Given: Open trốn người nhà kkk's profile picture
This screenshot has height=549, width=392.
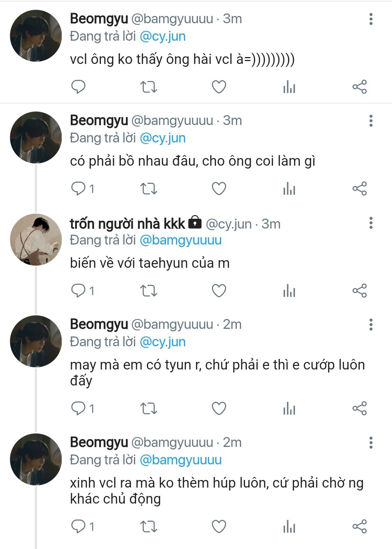Looking at the screenshot, I should (36, 239).
